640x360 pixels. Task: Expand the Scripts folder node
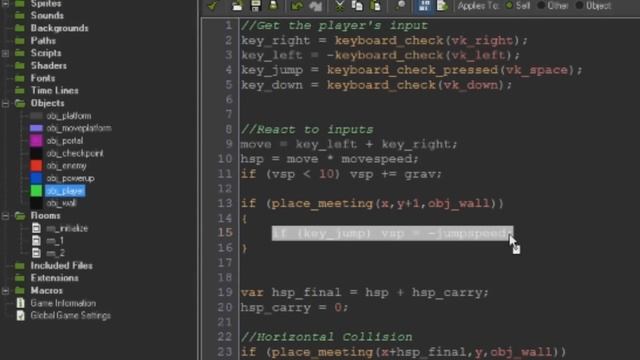(x=6, y=53)
